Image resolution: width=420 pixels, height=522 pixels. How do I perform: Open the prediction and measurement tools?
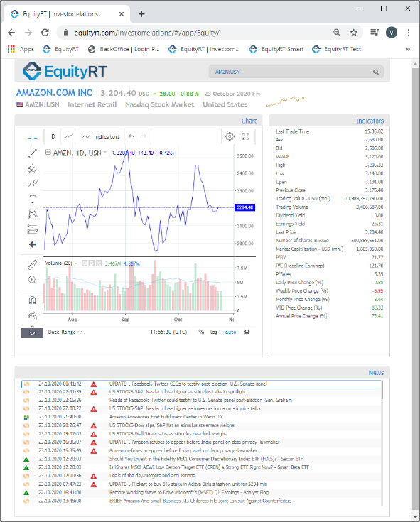tap(32, 229)
